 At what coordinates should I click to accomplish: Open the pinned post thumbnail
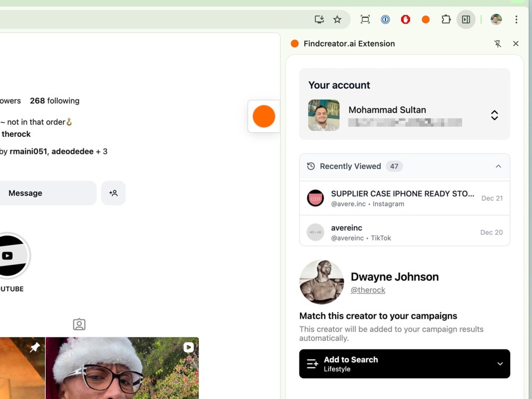22,368
